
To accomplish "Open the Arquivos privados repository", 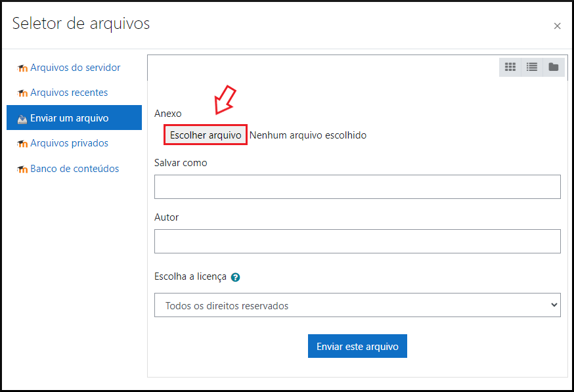I will pos(69,143).
